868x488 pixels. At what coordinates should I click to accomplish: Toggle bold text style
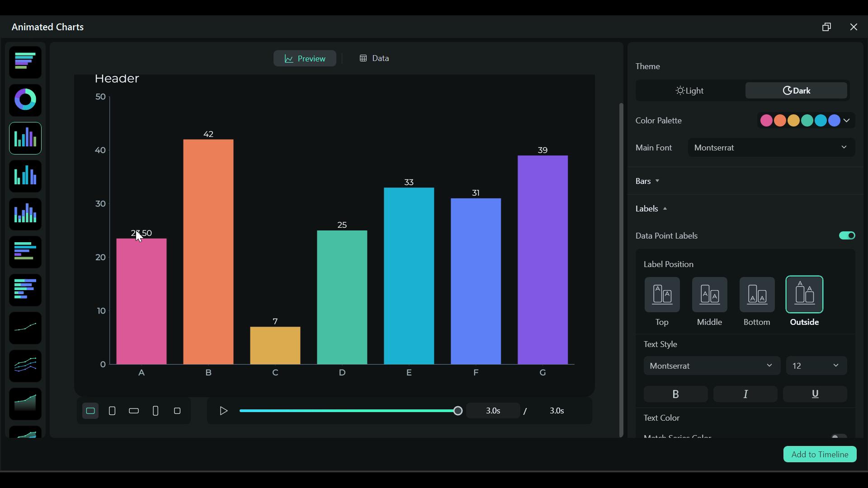pos(676,394)
